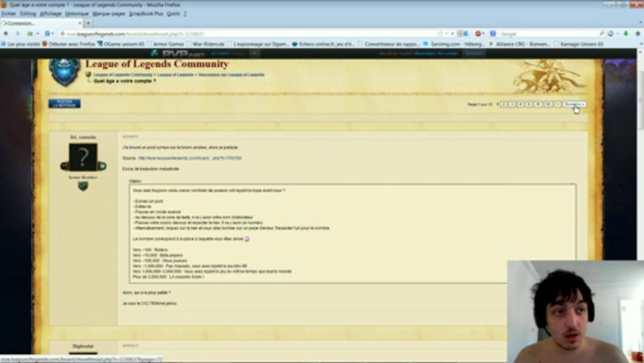Select the Connexion... browser tab
Viewport: 644px width, 363px height.
pos(41,23)
